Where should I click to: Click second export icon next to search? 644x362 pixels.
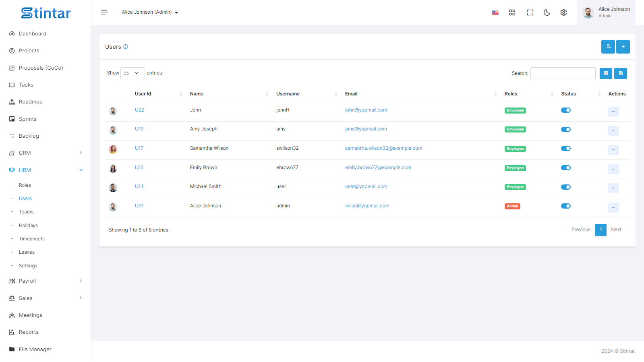621,73
